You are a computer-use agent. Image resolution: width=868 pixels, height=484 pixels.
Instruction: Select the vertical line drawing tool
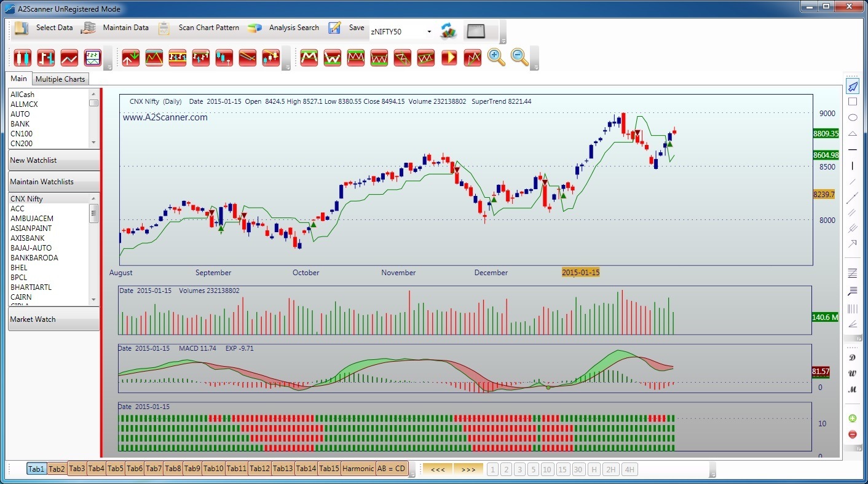853,166
